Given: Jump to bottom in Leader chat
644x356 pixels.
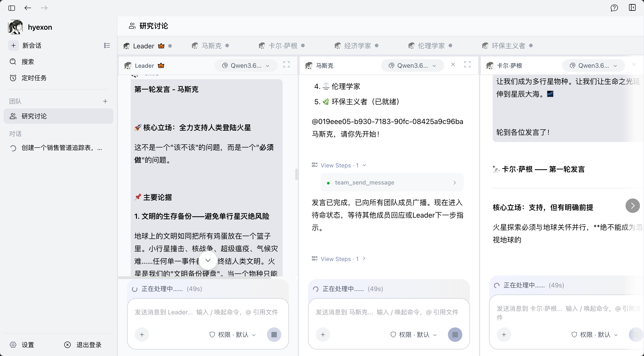Looking at the screenshot, I should click(208, 260).
